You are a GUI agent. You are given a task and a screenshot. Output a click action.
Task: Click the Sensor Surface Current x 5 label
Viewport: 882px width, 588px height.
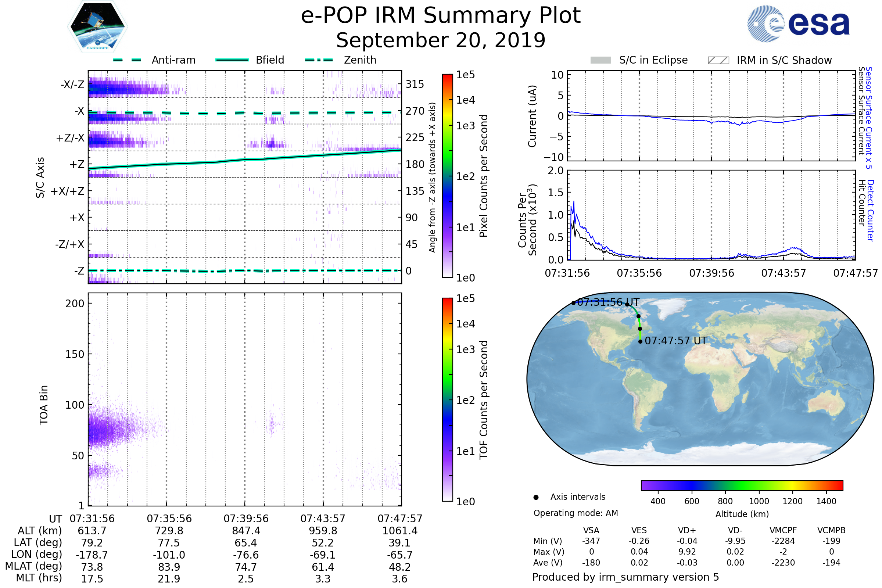(869, 117)
